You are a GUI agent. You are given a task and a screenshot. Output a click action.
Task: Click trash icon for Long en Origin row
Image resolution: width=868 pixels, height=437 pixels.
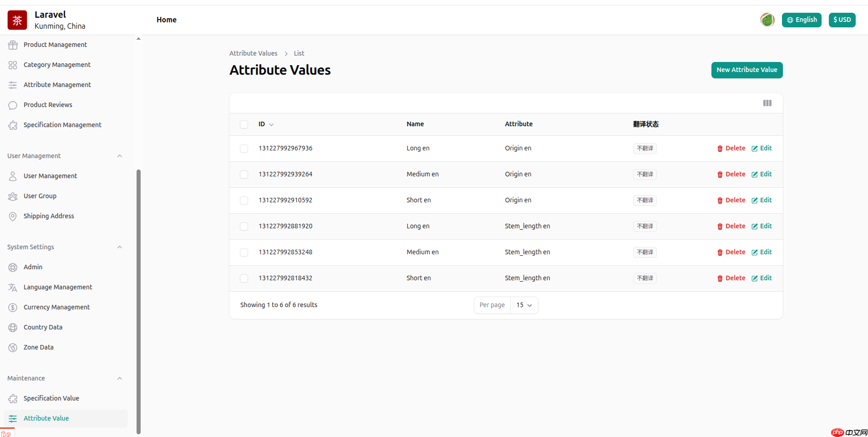(x=720, y=149)
